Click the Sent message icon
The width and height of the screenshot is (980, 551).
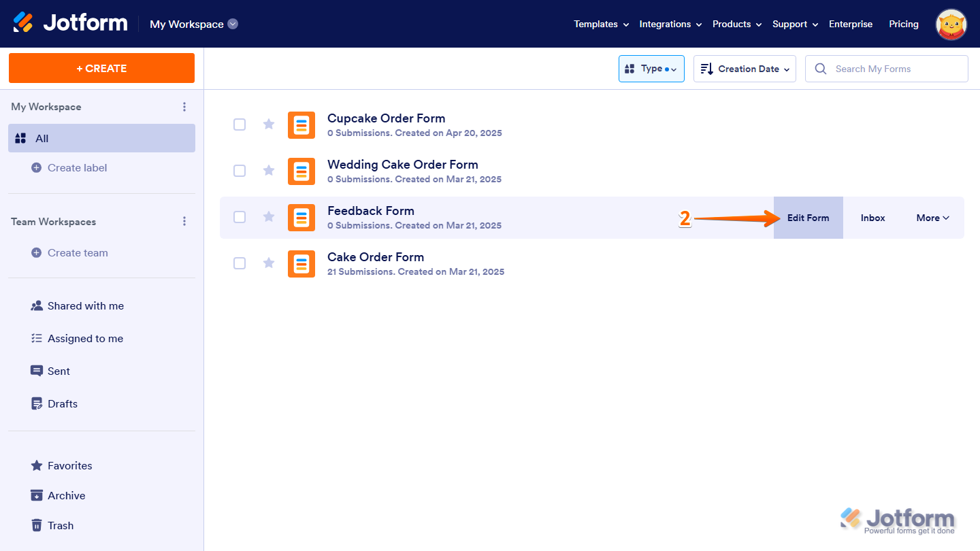(37, 371)
